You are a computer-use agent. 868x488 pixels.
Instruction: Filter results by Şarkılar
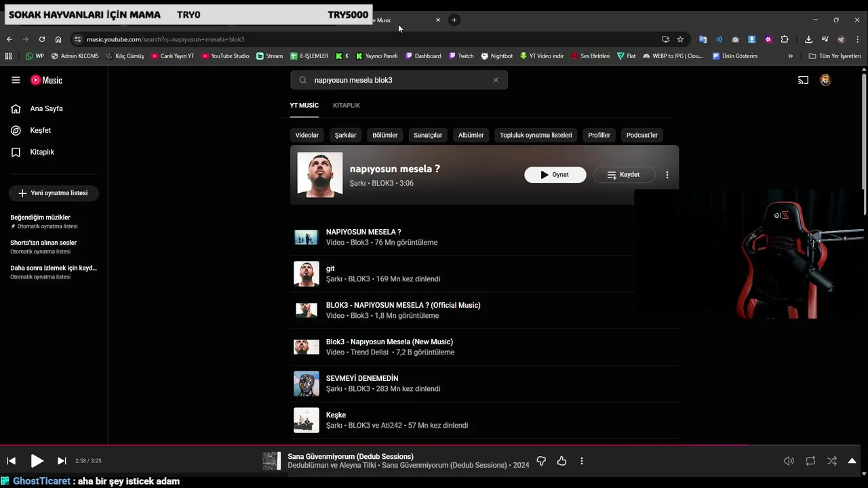pyautogui.click(x=346, y=135)
